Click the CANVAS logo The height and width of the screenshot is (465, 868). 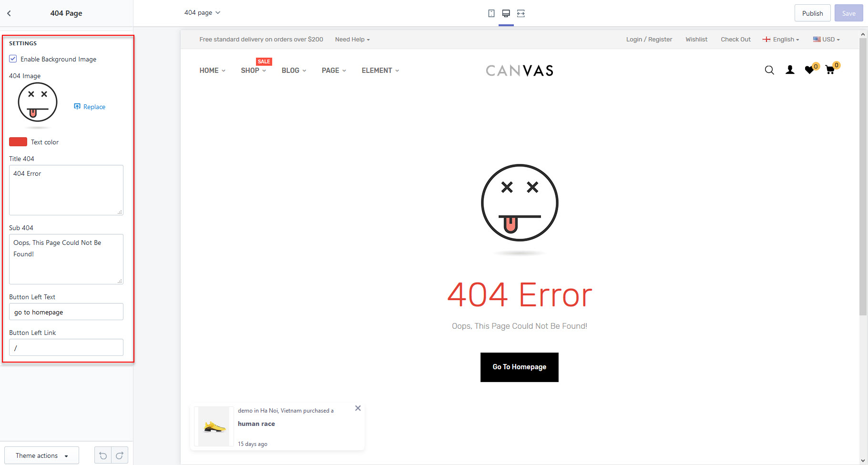click(520, 71)
